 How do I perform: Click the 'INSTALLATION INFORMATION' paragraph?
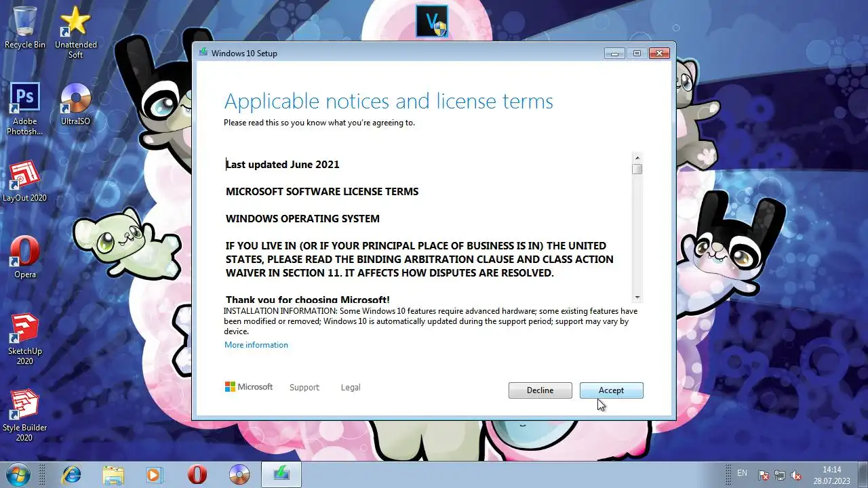[431, 321]
